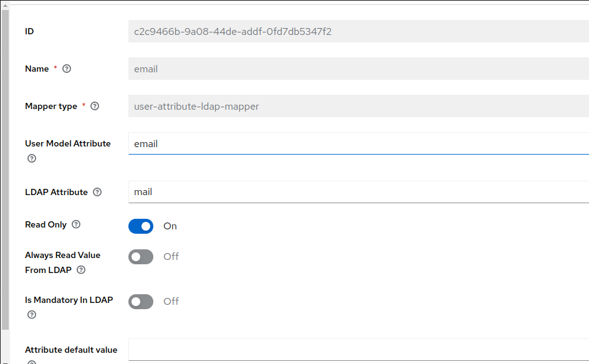Click the "LDAP Attribute" label text
The height and width of the screenshot is (364, 589).
56,192
